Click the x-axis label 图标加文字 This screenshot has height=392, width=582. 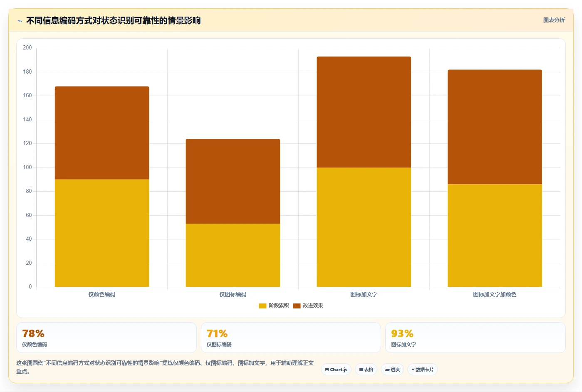364,294
